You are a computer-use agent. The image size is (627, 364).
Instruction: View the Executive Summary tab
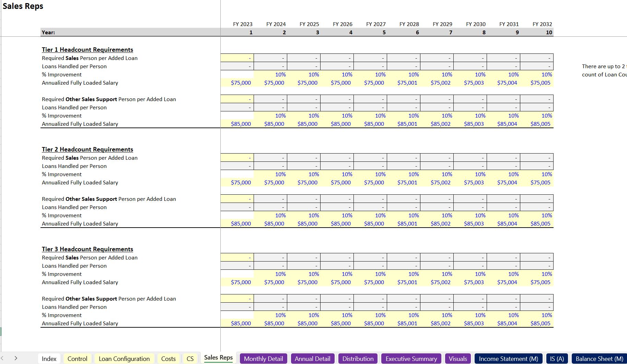point(411,359)
